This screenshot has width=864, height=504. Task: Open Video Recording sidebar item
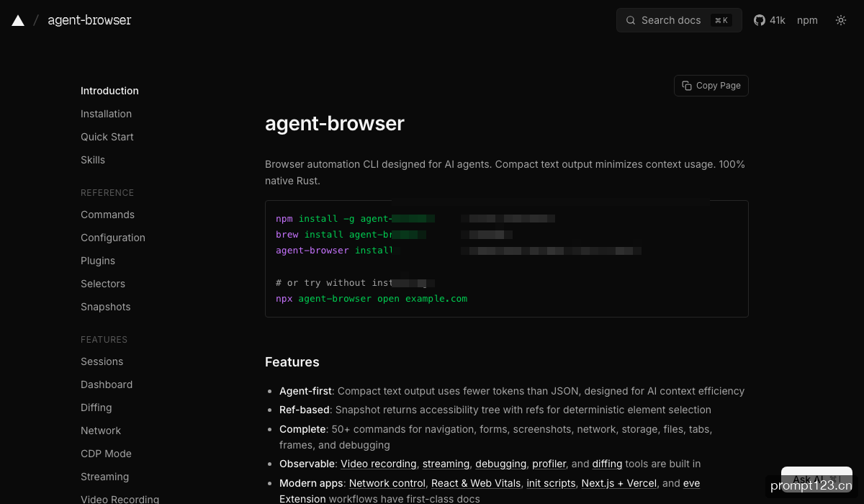click(120, 499)
